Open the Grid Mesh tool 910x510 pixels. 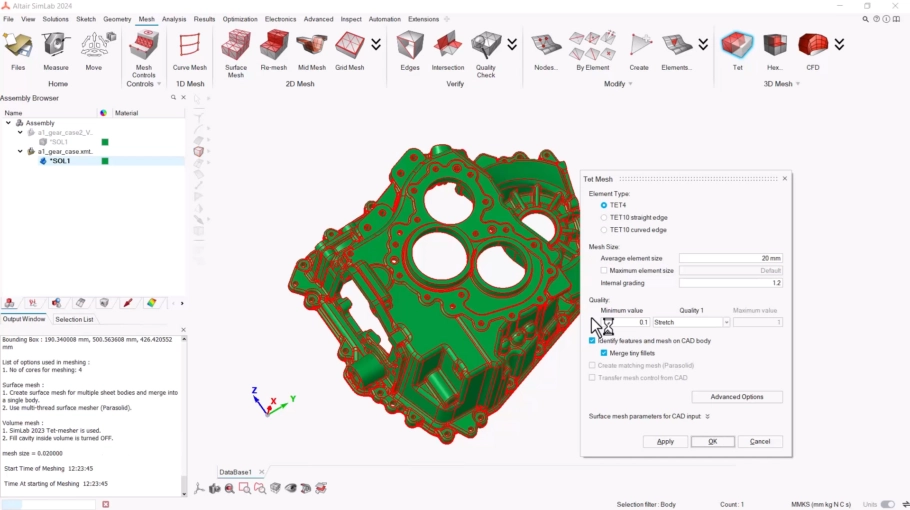(349, 51)
